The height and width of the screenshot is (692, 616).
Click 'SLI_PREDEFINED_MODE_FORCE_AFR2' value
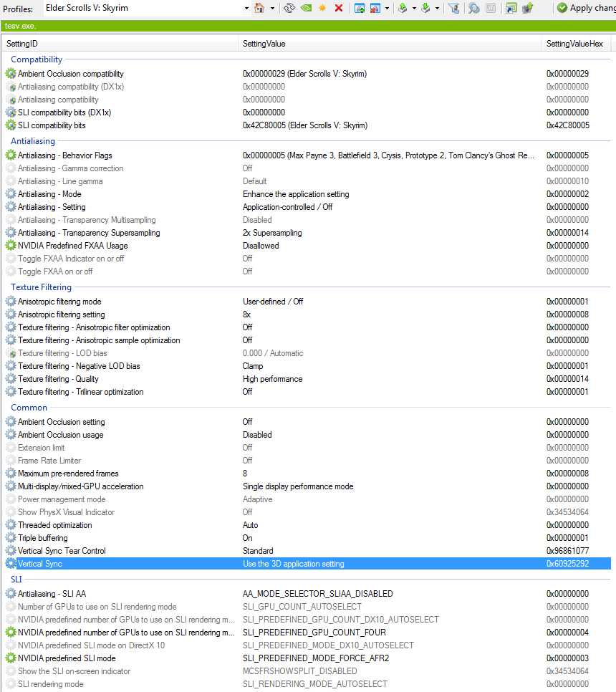pos(316,658)
